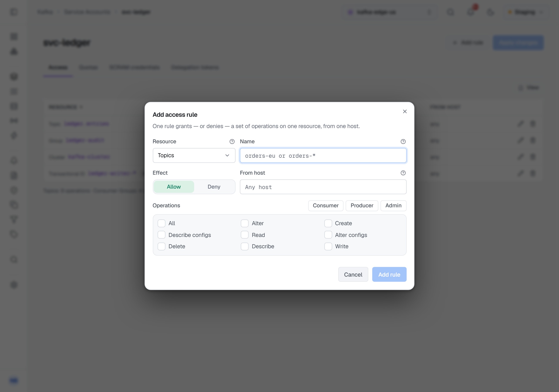Viewport: 559px width, 392px height.
Task: Click the Cancel button
Action: click(353, 275)
